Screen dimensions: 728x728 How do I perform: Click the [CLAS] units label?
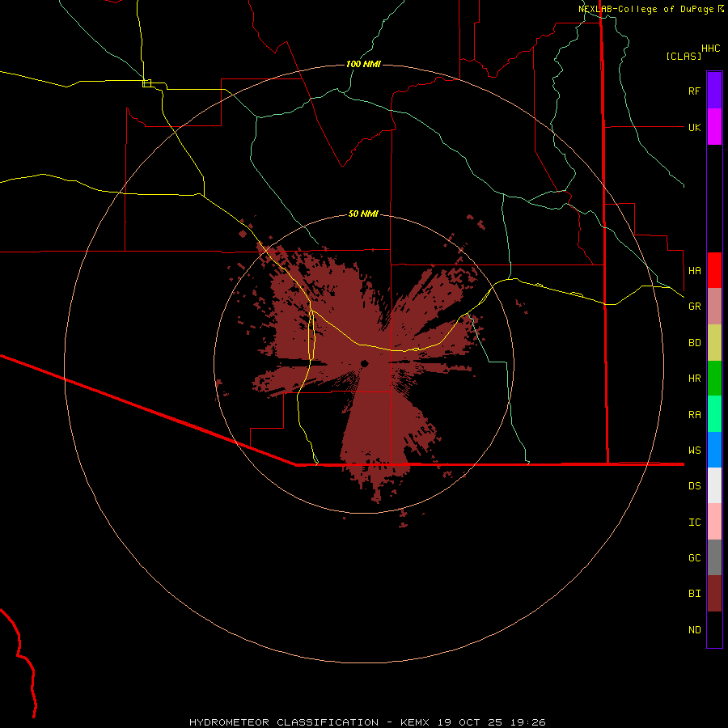(x=684, y=56)
